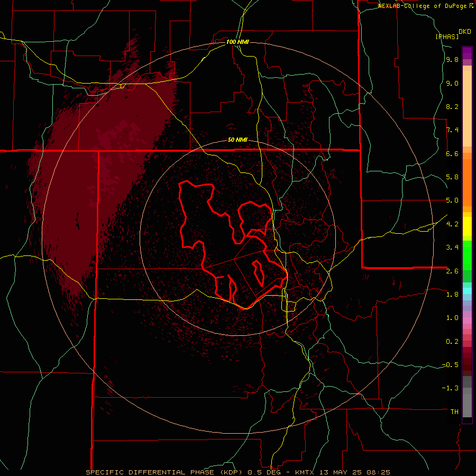Click the 9.8 value on the legend
This screenshot has width=476, height=476.
[x=452, y=59]
